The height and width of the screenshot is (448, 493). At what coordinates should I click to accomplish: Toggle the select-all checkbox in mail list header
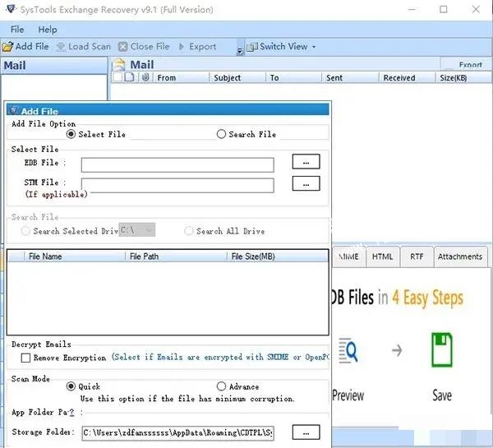(x=117, y=77)
